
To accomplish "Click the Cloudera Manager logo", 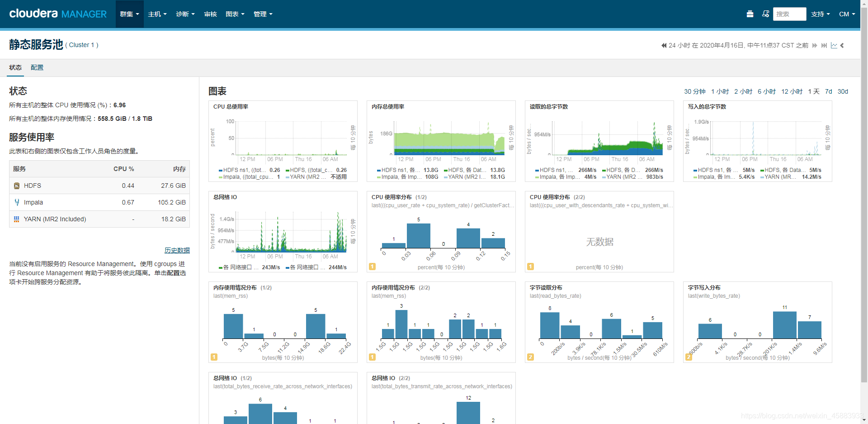I will 58,14.
